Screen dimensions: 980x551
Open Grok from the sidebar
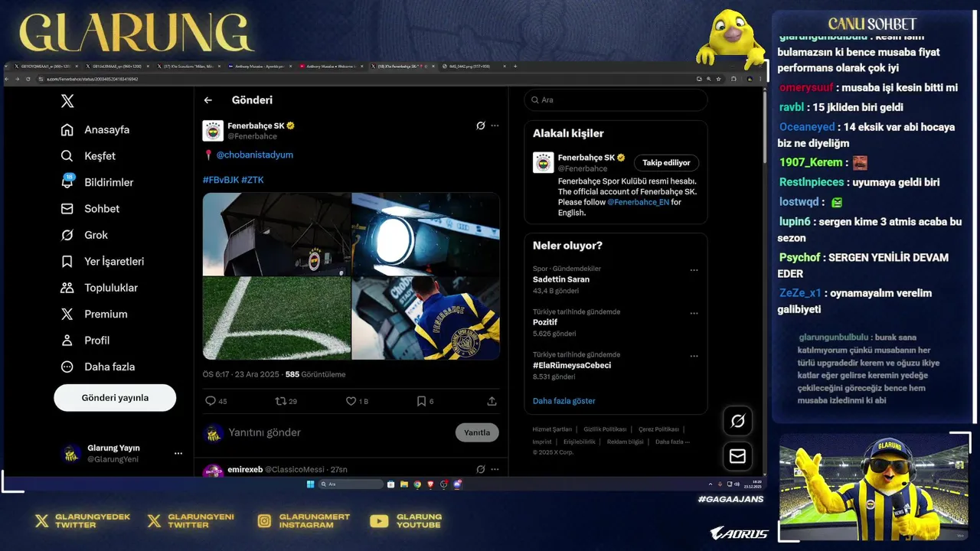tap(84, 235)
